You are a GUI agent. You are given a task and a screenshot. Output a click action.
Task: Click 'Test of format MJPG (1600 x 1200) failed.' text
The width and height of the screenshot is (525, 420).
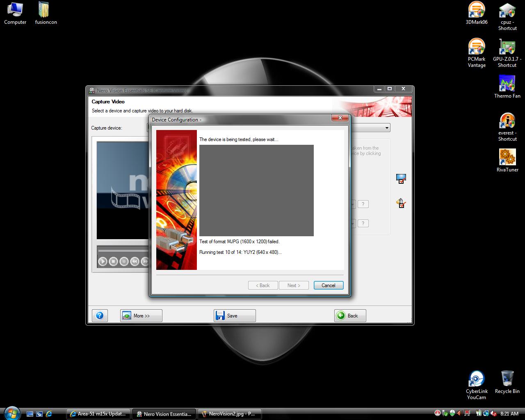[240, 242]
